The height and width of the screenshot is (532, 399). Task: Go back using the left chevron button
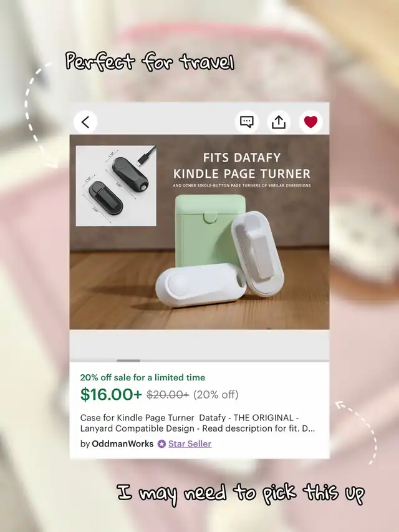(85, 122)
